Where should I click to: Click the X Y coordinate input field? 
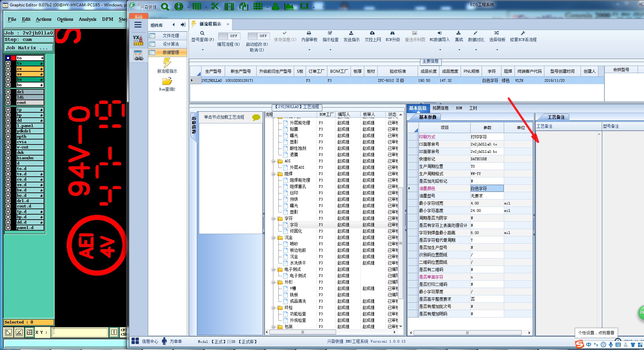pos(80,332)
